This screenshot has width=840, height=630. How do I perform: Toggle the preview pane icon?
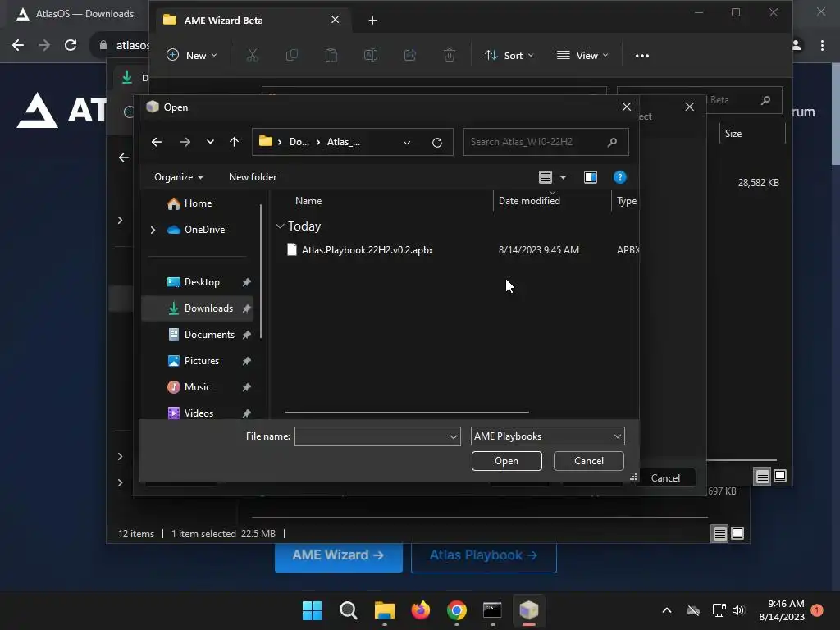tap(591, 177)
